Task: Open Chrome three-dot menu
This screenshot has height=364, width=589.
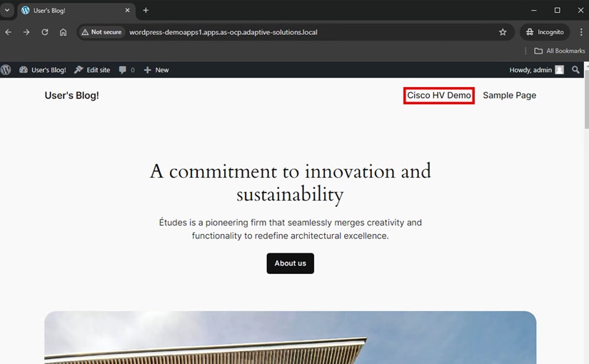Action: pyautogui.click(x=580, y=32)
